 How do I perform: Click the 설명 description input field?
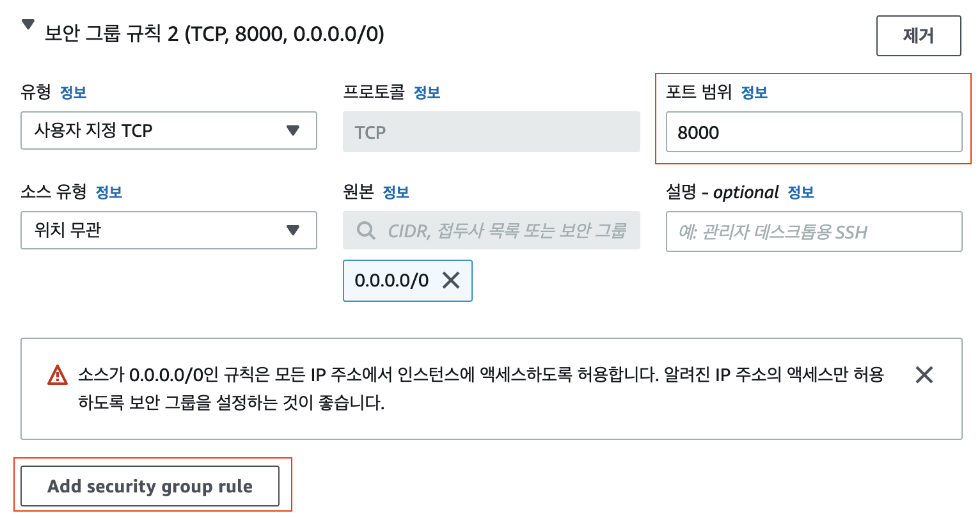814,232
